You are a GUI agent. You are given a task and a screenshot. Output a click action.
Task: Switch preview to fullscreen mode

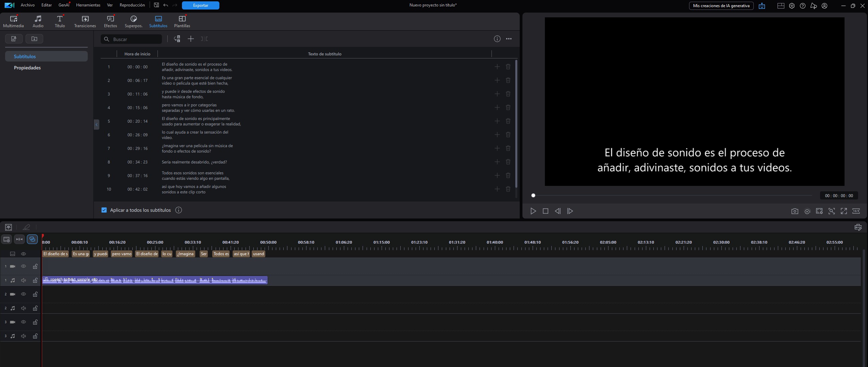pos(844,211)
